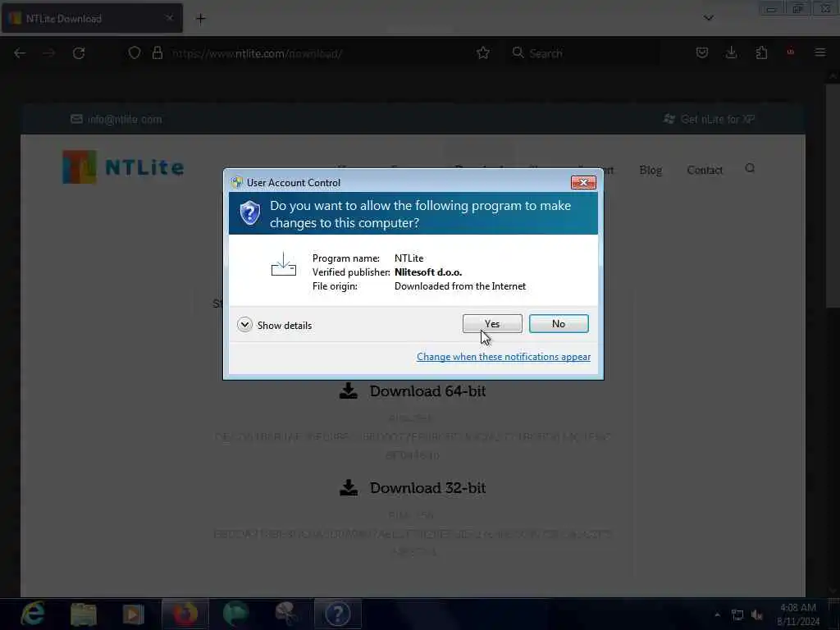Bookmark page with the star icon

pyautogui.click(x=482, y=53)
